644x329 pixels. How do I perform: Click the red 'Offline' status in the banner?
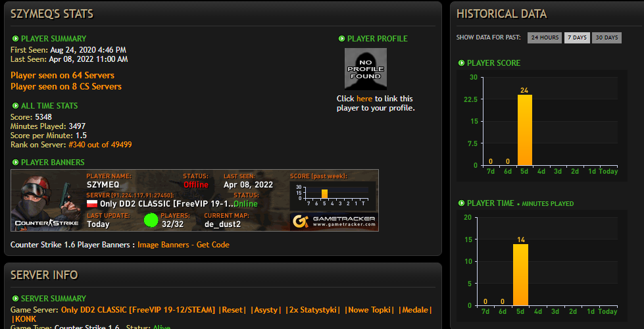[196, 185]
